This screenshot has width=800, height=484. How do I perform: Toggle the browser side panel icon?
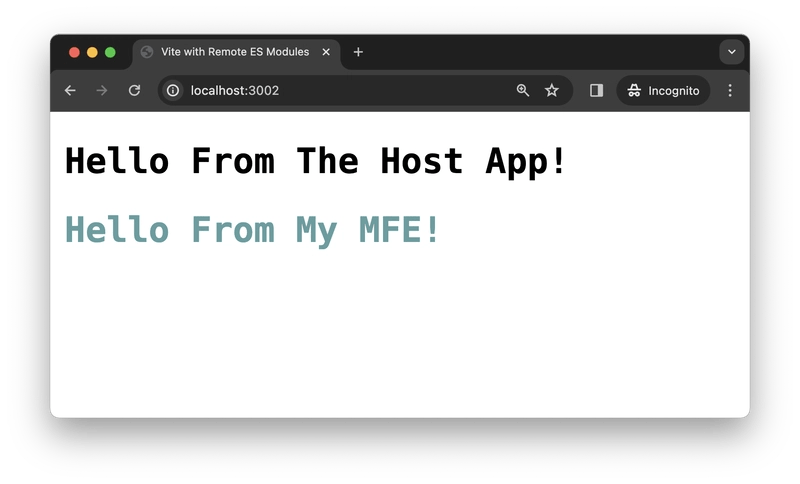[x=596, y=90]
